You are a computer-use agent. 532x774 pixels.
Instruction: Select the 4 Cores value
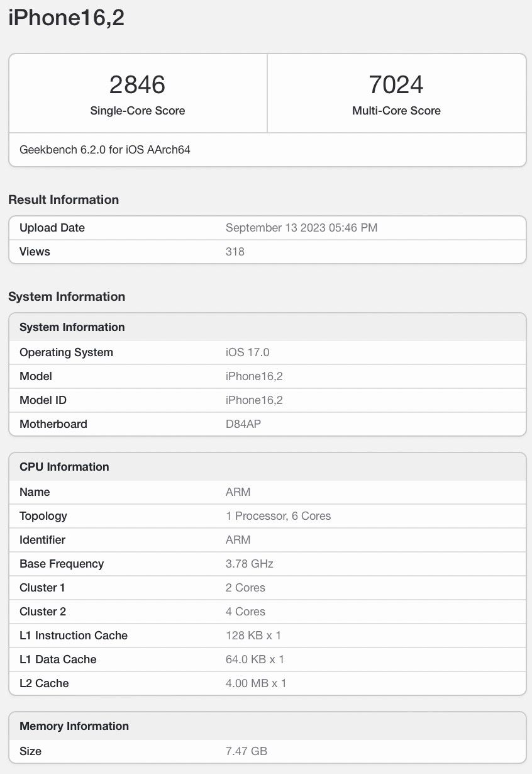[x=246, y=612]
